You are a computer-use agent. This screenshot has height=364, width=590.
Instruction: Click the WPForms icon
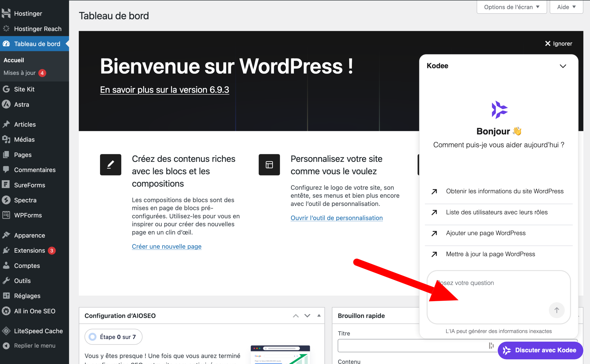[6, 215]
